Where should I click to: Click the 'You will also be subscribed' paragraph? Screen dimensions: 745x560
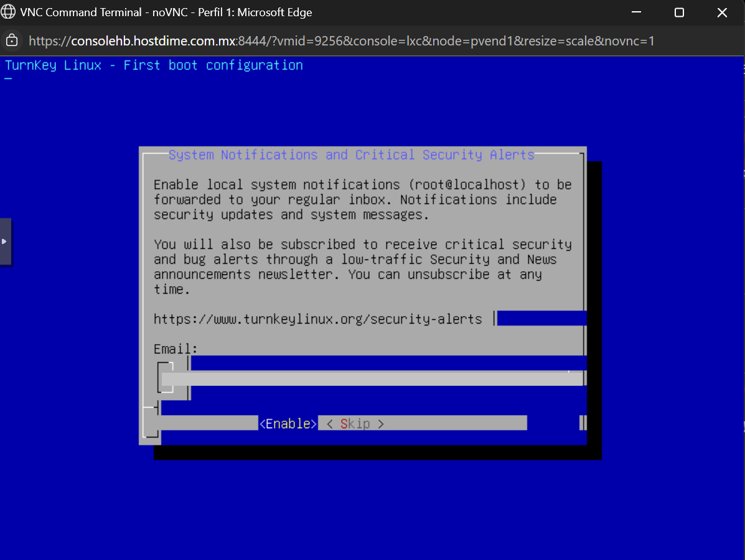362,266
